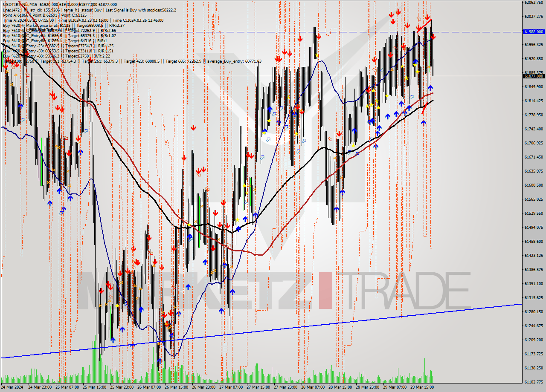The height and width of the screenshot is (392, 546).
Task: Click the 'Entry -23: 60682.5' buy line
Action: tap(58, 46)
